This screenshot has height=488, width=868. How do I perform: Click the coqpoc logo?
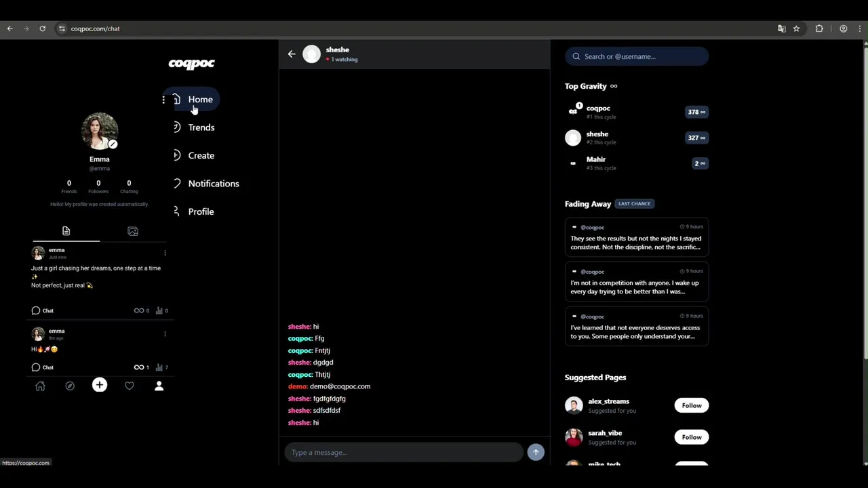click(x=191, y=64)
